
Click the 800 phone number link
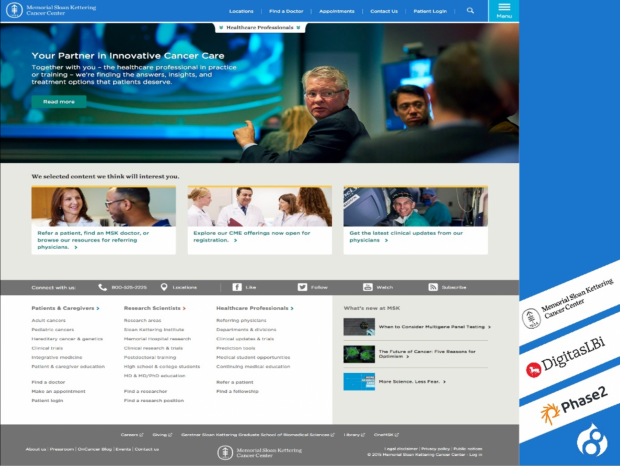tap(129, 287)
